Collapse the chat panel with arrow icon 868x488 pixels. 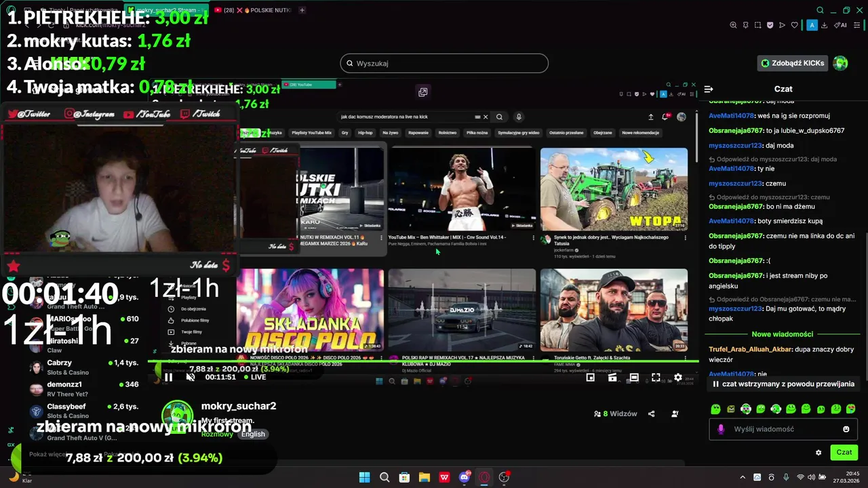pos(709,89)
